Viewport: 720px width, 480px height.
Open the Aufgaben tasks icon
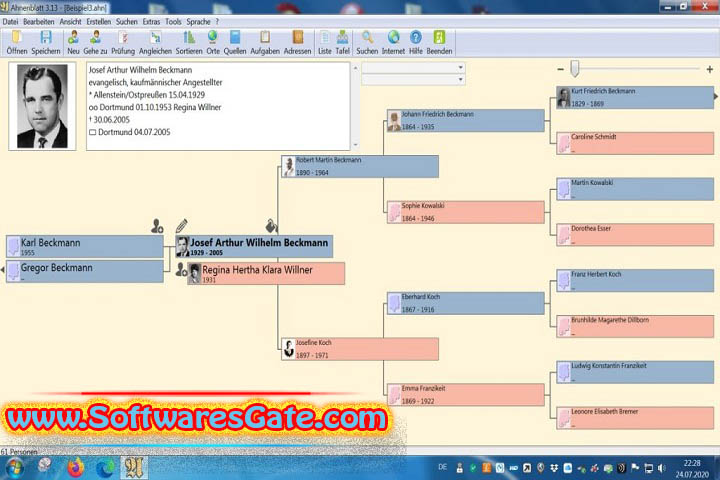264,43
